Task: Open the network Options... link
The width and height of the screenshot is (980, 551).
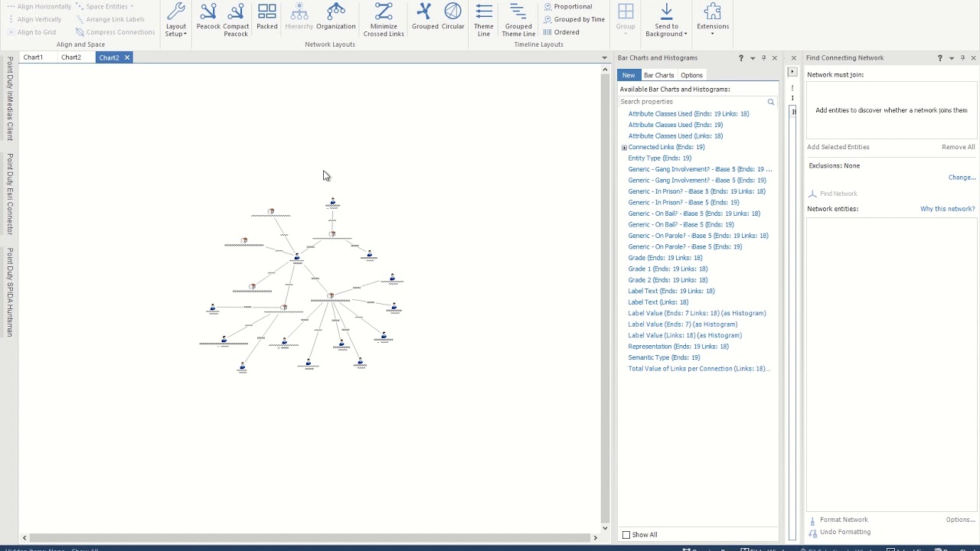Action: pyautogui.click(x=960, y=520)
